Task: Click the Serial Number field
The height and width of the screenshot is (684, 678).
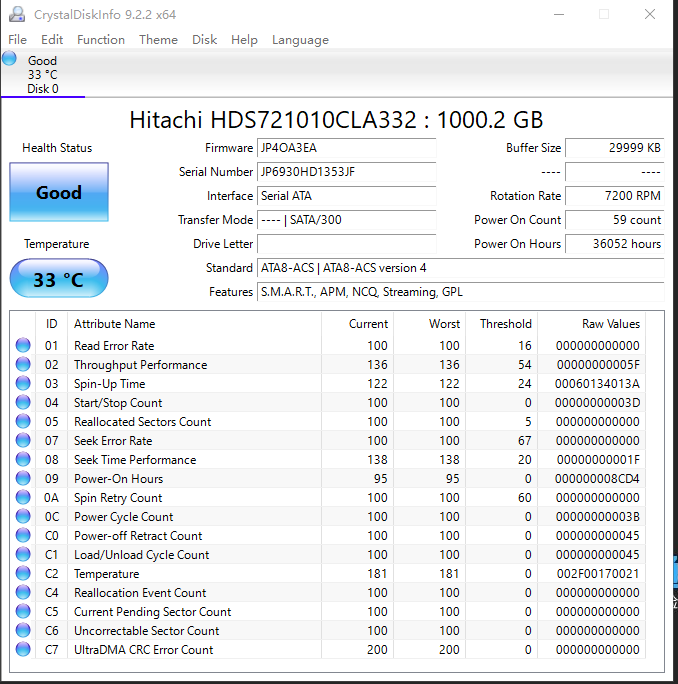Action: click(346, 172)
